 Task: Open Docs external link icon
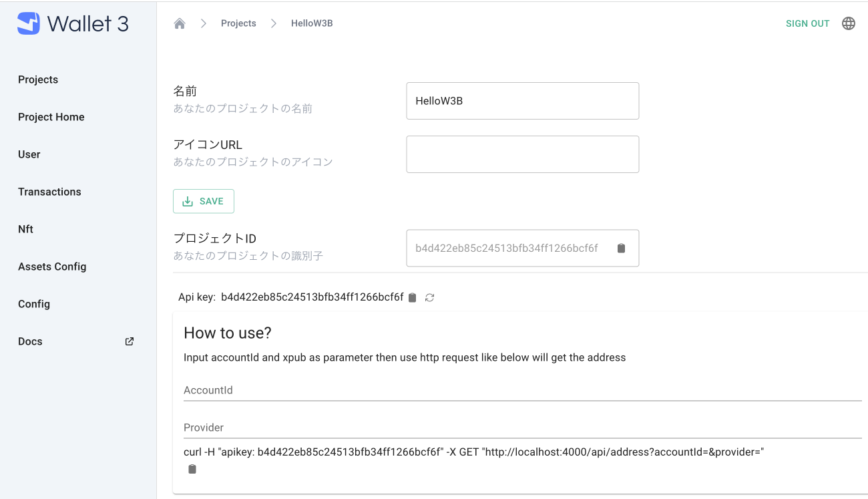(x=130, y=341)
